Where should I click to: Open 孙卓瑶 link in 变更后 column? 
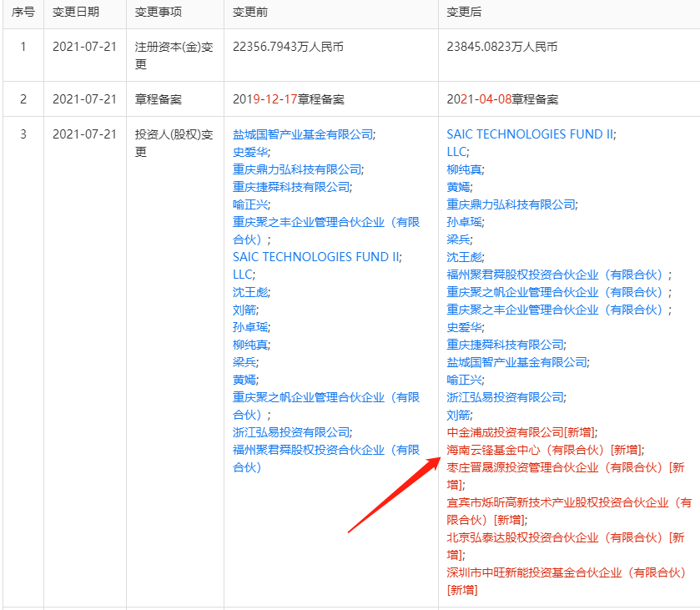pyautogui.click(x=464, y=222)
